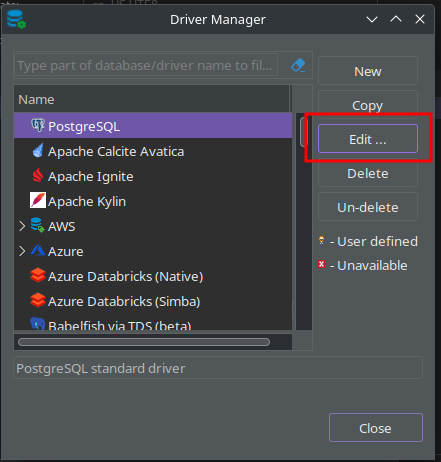Select Babelfish via TDS (beta) driver

[x=153, y=322]
